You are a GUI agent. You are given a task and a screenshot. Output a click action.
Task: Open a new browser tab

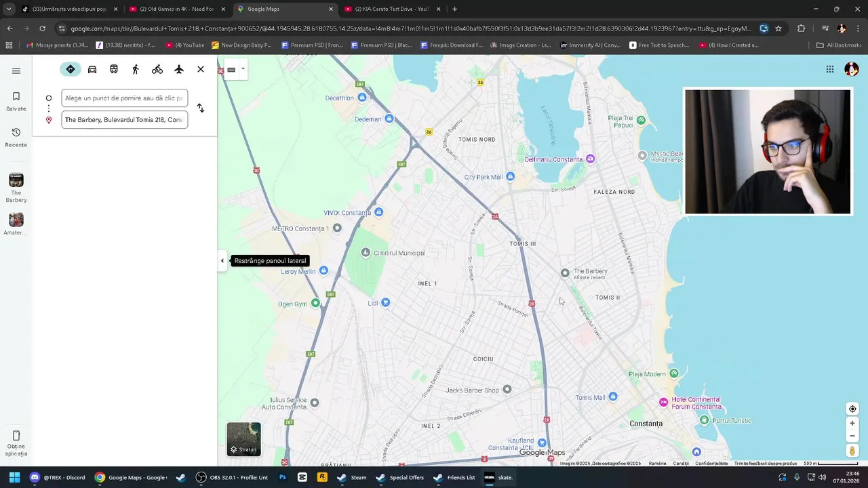coord(454,9)
